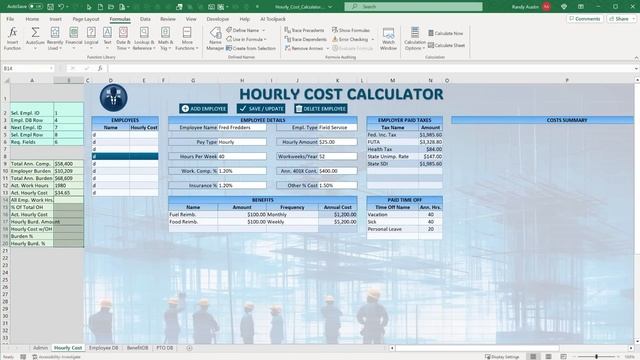This screenshot has width=640, height=360.
Task: Expand the Error Checking dropdown arrow
Action: (373, 39)
